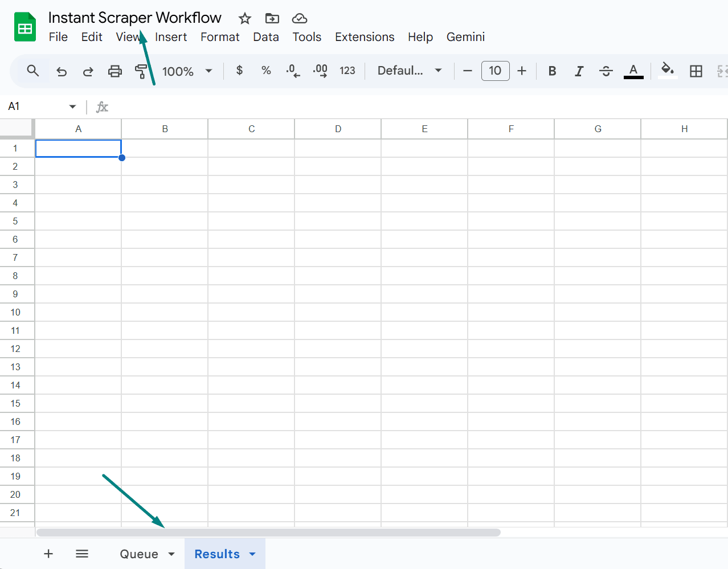Open the font family dropdown Defaul...

coord(410,71)
